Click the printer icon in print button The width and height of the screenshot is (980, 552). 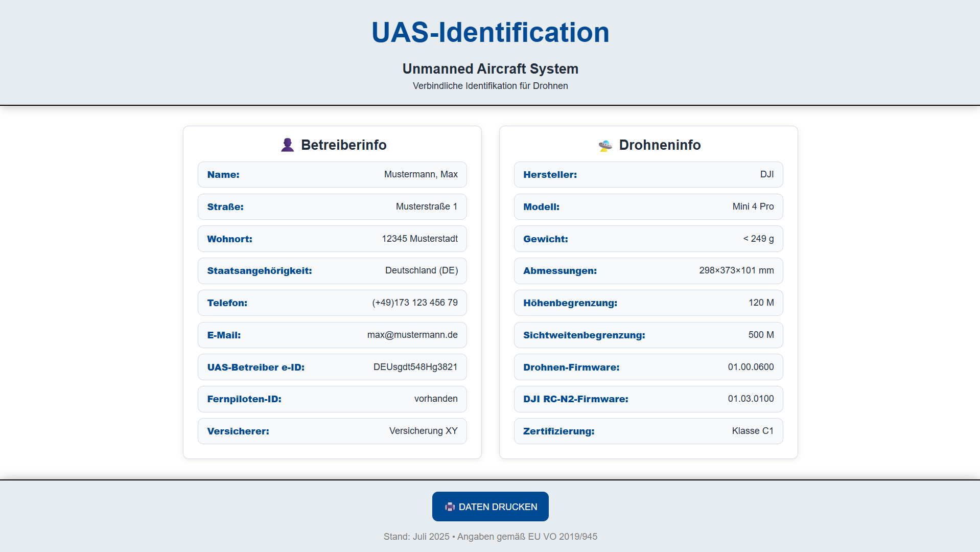[450, 507]
